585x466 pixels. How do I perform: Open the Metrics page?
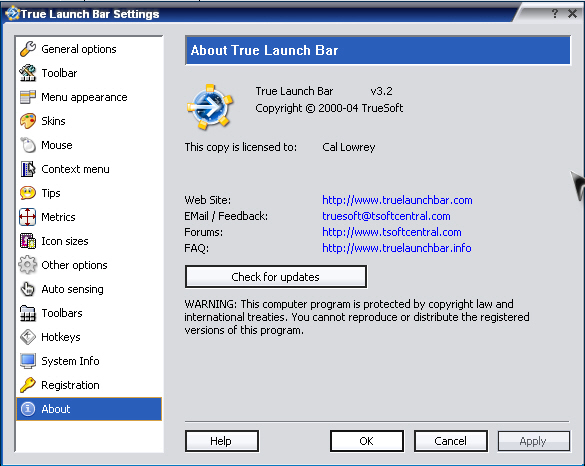[x=89, y=217]
